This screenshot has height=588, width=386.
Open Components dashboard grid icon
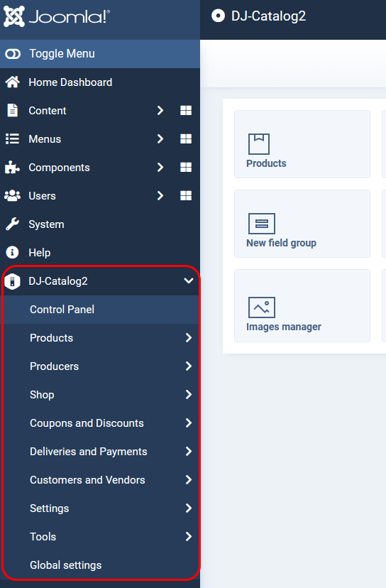[x=186, y=168]
